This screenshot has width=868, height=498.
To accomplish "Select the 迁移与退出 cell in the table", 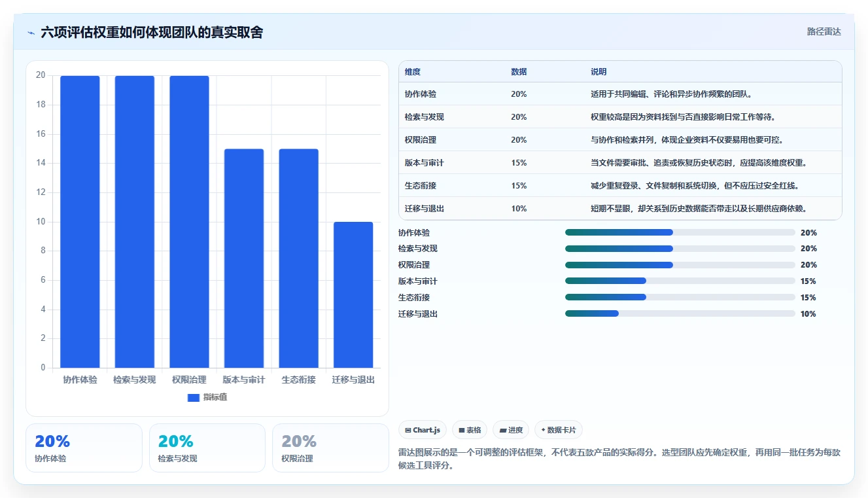I will (425, 209).
